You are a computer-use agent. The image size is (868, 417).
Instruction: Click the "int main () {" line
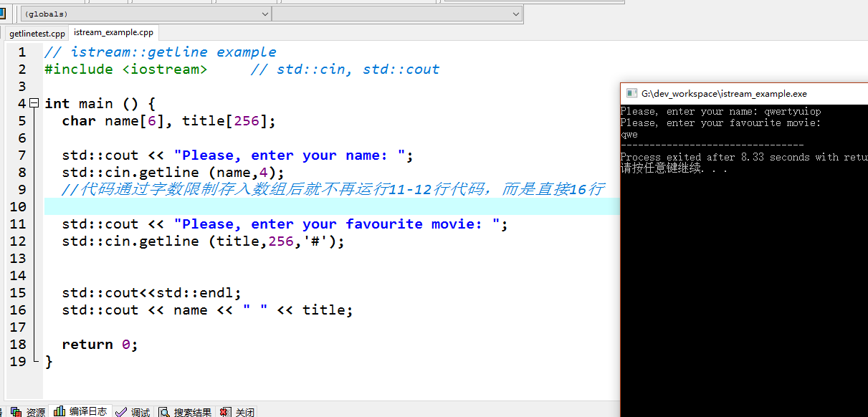click(100, 104)
